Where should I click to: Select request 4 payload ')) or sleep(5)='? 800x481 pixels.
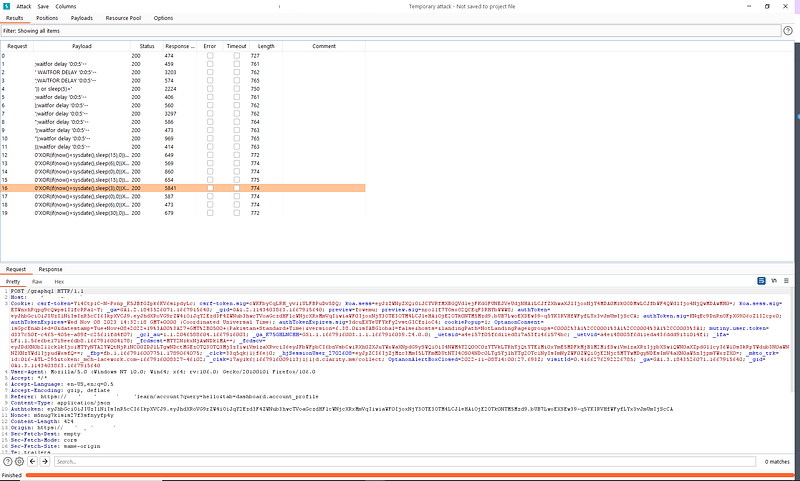pos(54,89)
